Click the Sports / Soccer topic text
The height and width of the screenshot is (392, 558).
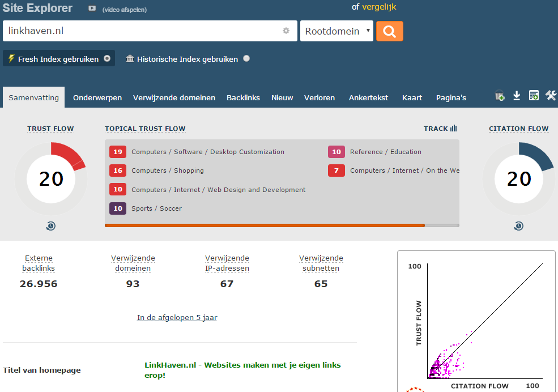pyautogui.click(x=156, y=208)
